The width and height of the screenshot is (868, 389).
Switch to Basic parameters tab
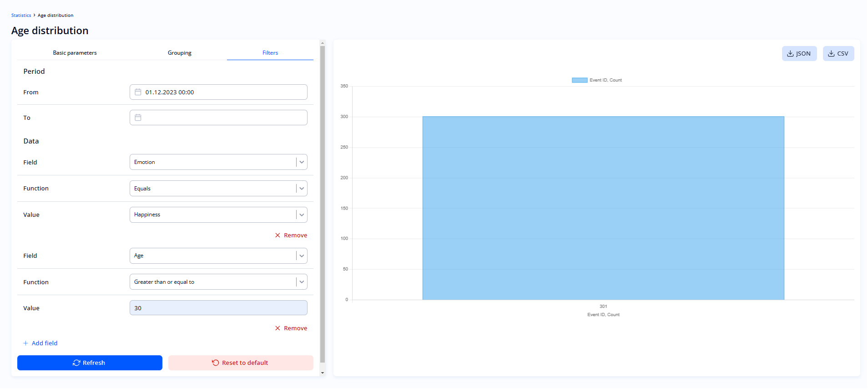point(75,53)
